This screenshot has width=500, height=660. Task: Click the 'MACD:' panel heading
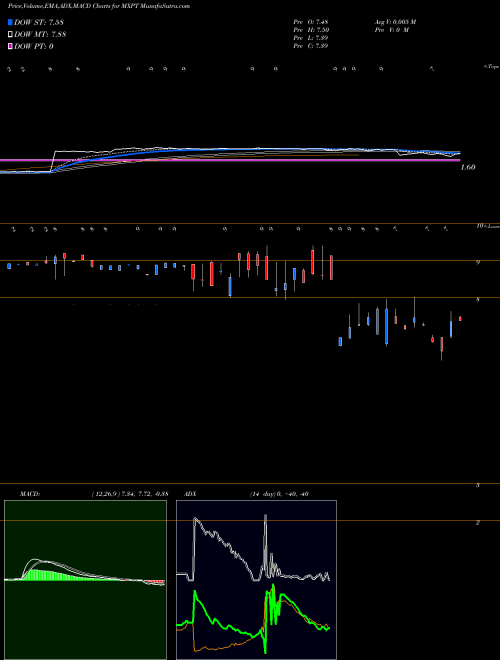click(x=29, y=494)
